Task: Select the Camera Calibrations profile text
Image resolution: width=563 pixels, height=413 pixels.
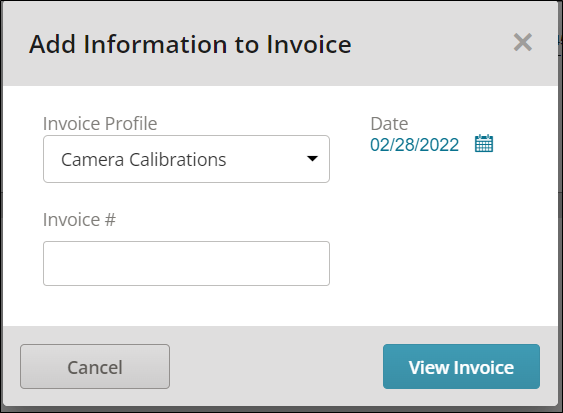Action: tap(144, 159)
